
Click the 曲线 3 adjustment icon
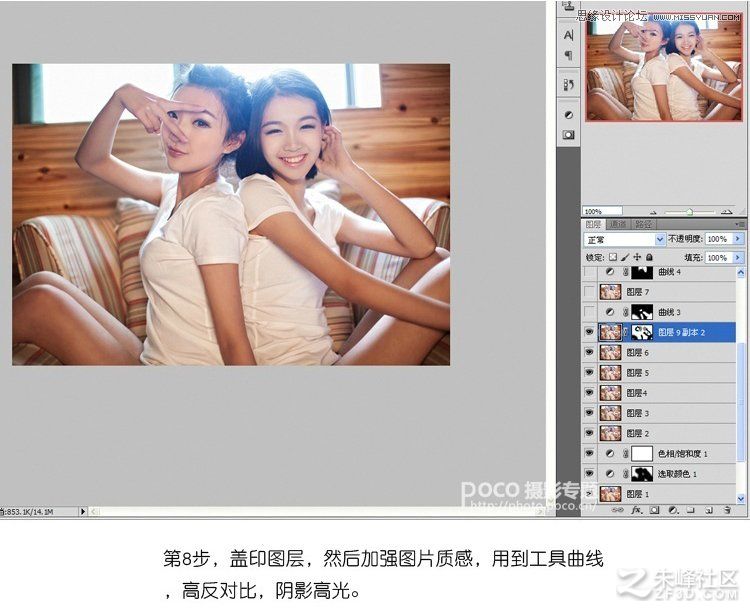pos(609,312)
